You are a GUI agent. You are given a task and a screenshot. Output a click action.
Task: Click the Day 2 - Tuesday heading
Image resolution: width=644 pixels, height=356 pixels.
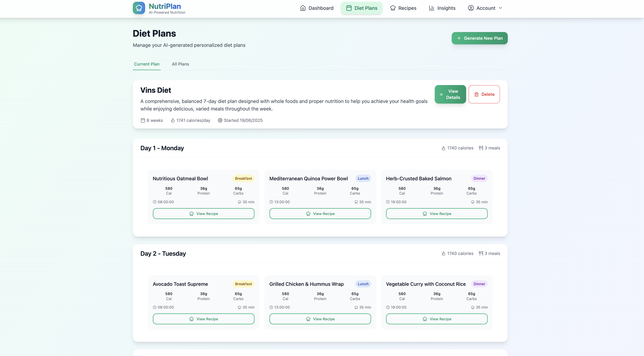(x=163, y=253)
